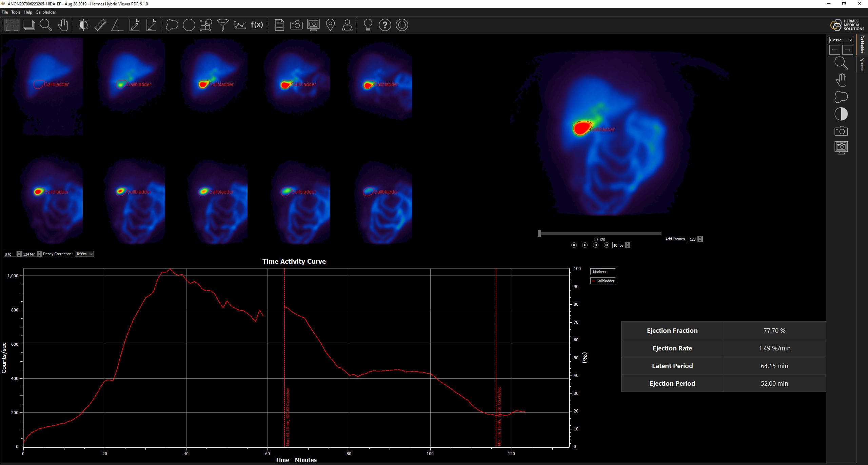Play the dynamic frame sequence
The image size is (868, 465).
pos(585,245)
